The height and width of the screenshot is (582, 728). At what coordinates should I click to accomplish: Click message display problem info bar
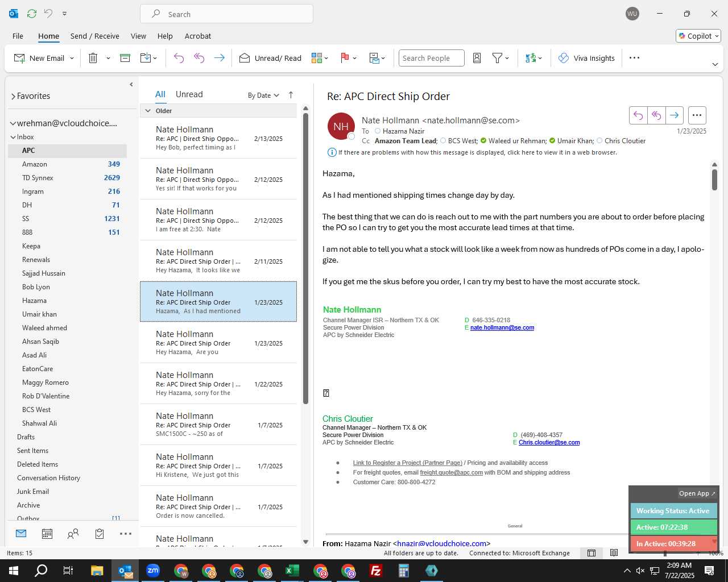[x=473, y=152]
